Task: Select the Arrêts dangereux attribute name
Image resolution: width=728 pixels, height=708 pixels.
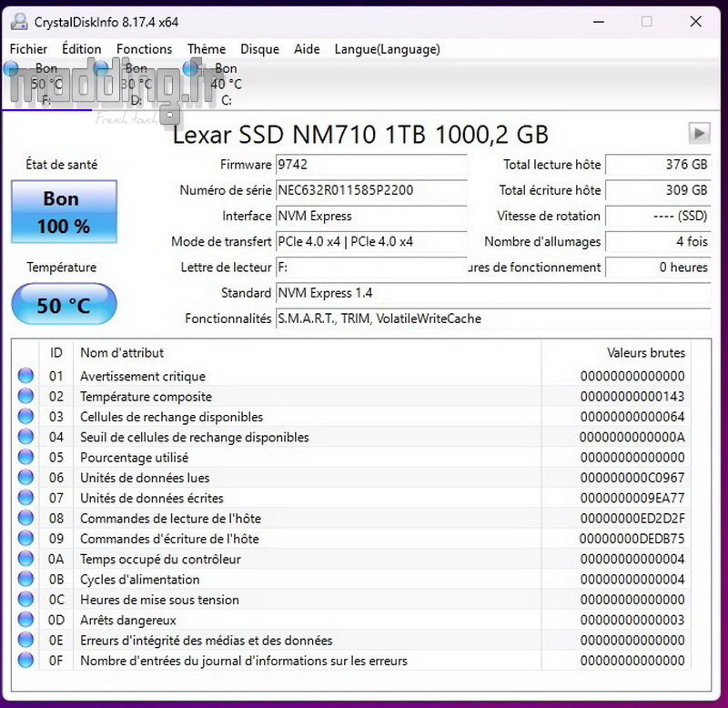Action: point(128,621)
